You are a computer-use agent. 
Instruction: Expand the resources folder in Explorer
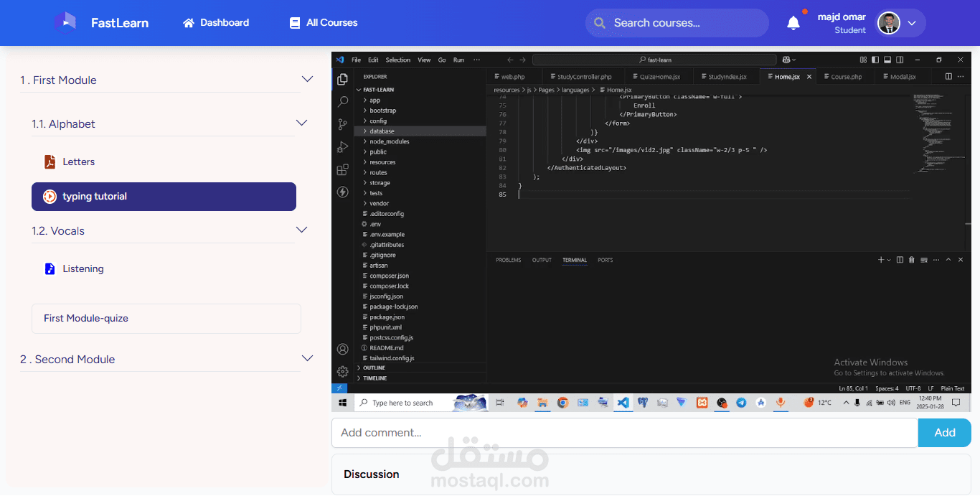click(x=420, y=162)
